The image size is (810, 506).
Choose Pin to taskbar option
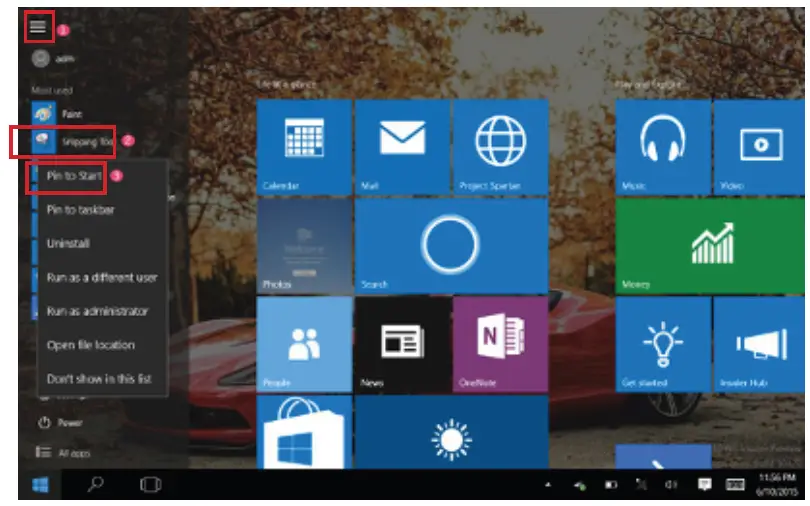tap(80, 210)
